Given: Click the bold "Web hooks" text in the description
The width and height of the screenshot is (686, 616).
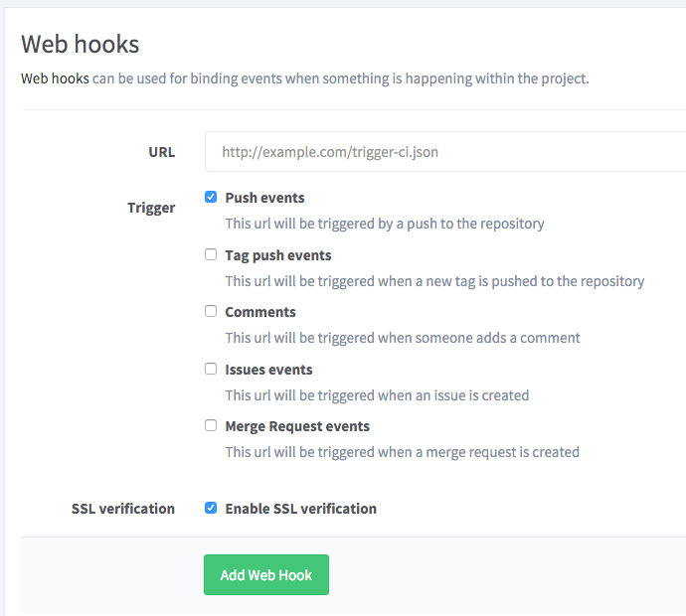Looking at the screenshot, I should pyautogui.click(x=55, y=77).
